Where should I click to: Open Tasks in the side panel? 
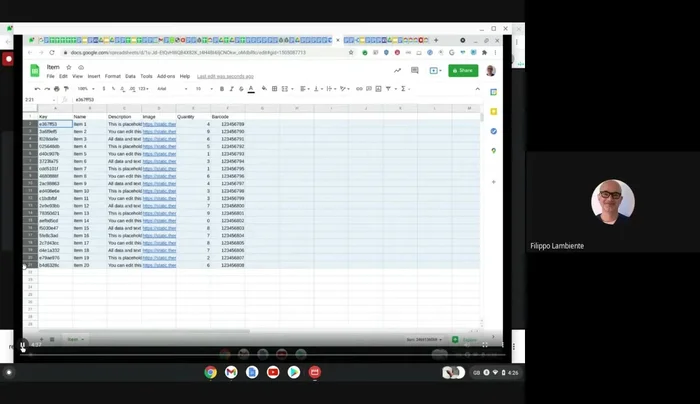(494, 131)
